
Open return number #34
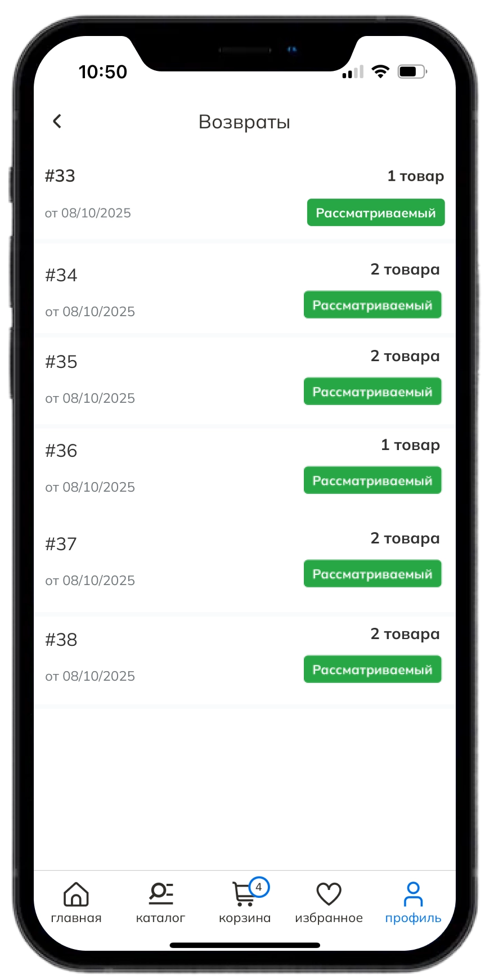point(61,275)
